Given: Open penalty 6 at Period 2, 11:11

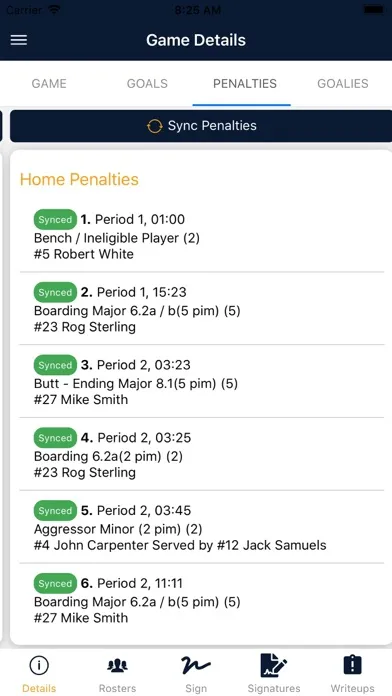Looking at the screenshot, I should [x=202, y=600].
